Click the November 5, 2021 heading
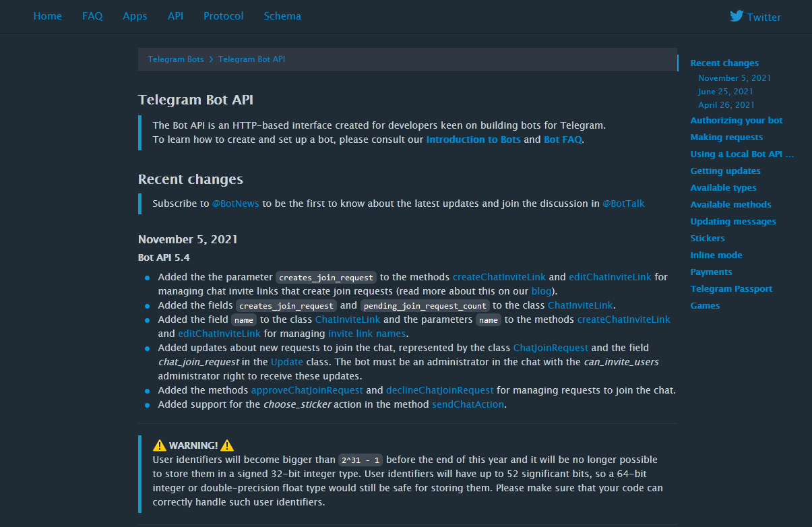 188,239
